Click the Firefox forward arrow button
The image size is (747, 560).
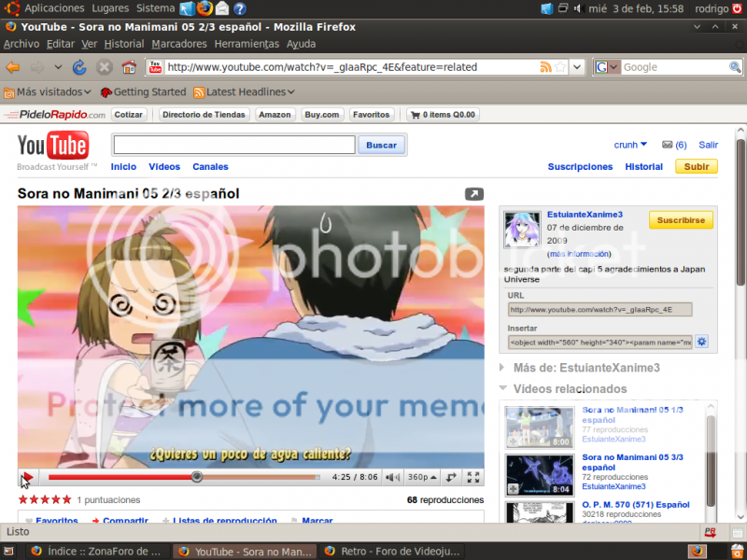click(37, 67)
